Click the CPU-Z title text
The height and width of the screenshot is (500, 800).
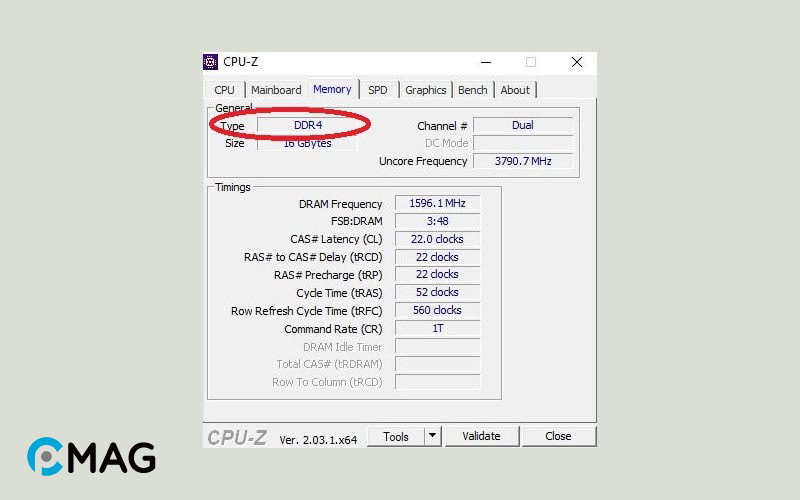(240, 62)
